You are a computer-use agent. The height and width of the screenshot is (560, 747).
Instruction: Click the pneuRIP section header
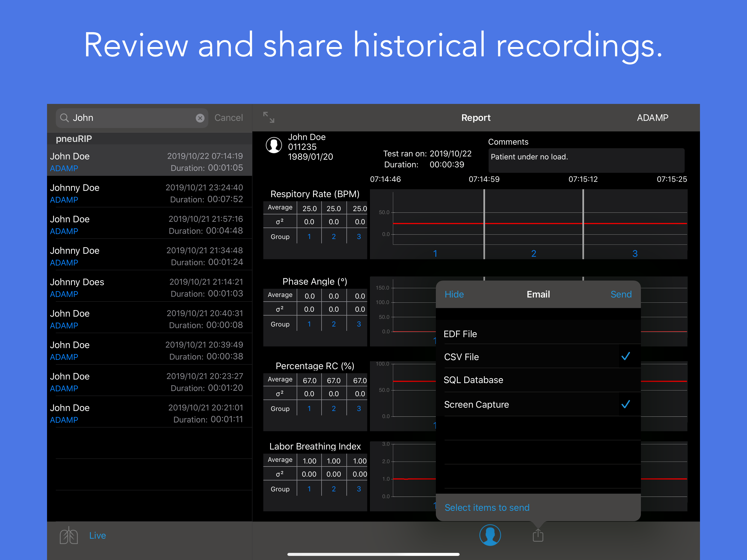150,138
